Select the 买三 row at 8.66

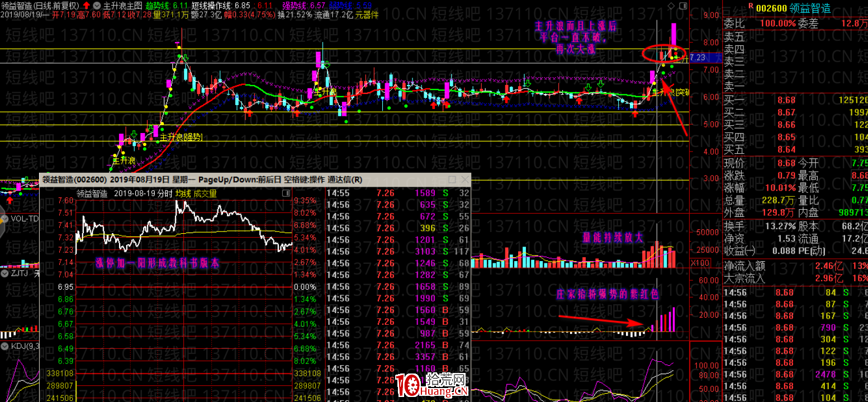(x=796, y=125)
